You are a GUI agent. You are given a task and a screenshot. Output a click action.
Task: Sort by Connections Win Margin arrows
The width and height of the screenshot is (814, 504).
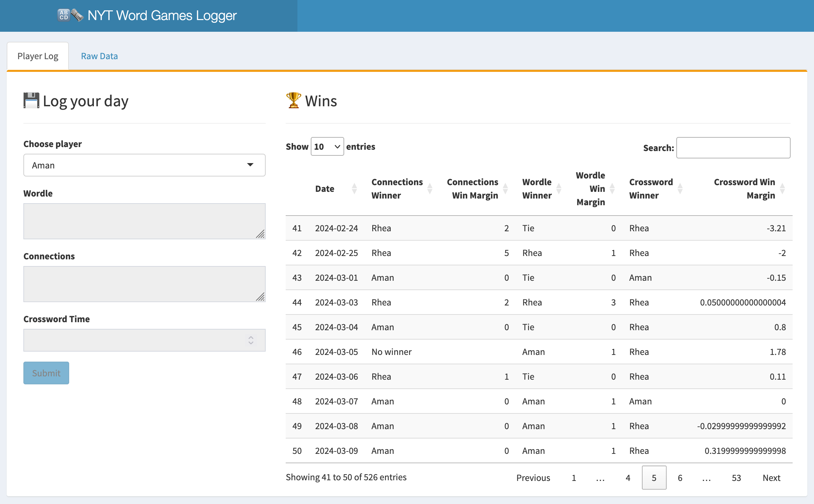pos(505,188)
